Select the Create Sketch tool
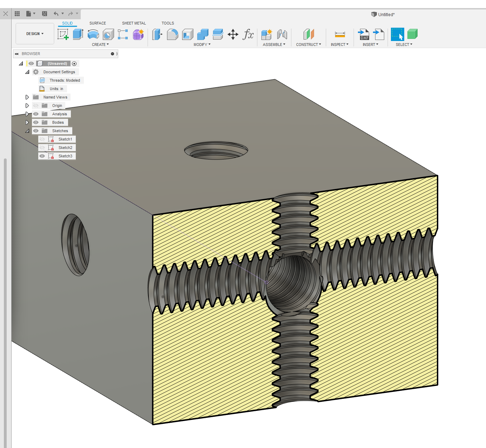The width and height of the screenshot is (486, 448). tap(63, 34)
